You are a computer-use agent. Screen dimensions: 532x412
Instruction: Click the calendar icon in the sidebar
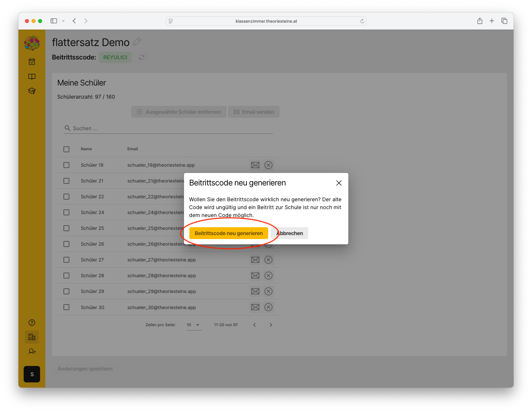coord(32,61)
